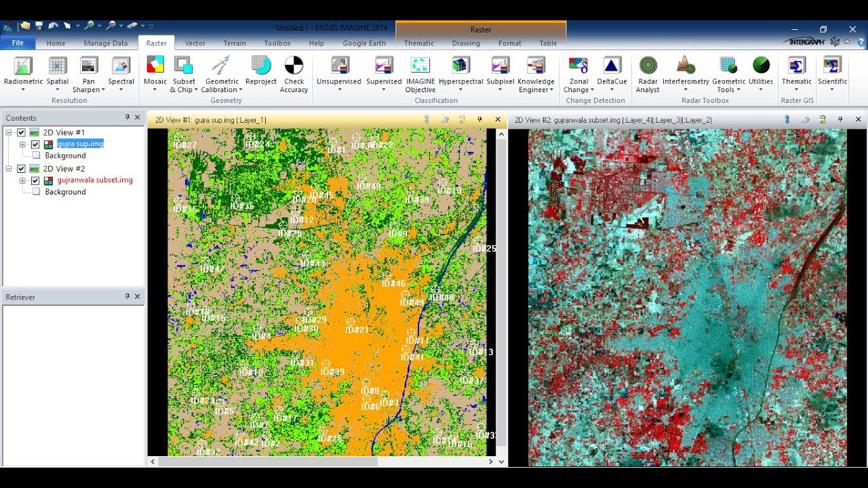Image resolution: width=868 pixels, height=488 pixels.
Task: Click the Pan Sharpen icon
Action: (x=89, y=66)
